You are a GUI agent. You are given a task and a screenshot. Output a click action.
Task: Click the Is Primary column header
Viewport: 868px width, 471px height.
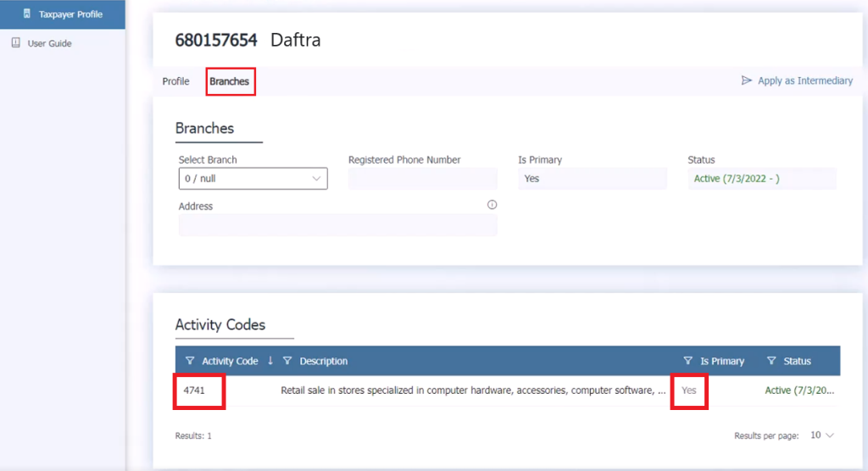pos(722,361)
